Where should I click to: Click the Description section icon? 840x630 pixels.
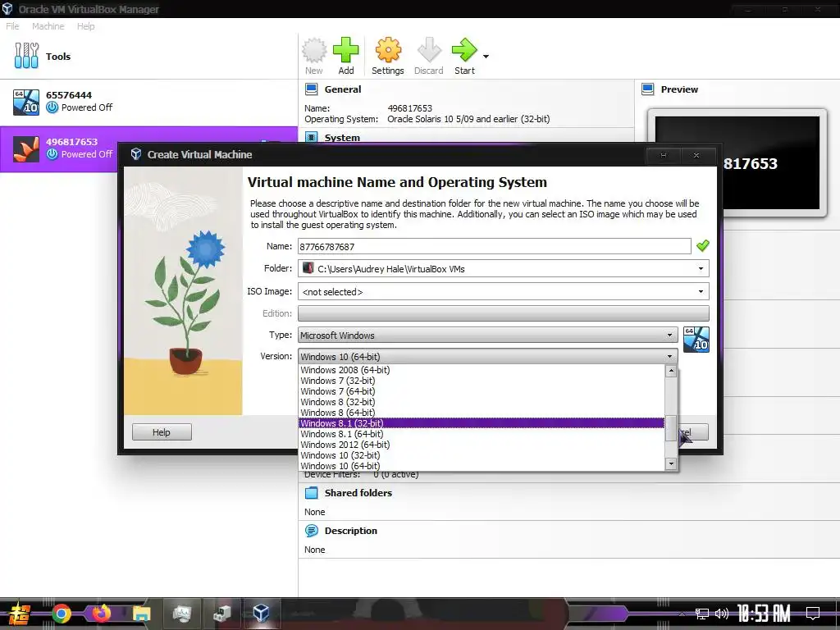311,531
